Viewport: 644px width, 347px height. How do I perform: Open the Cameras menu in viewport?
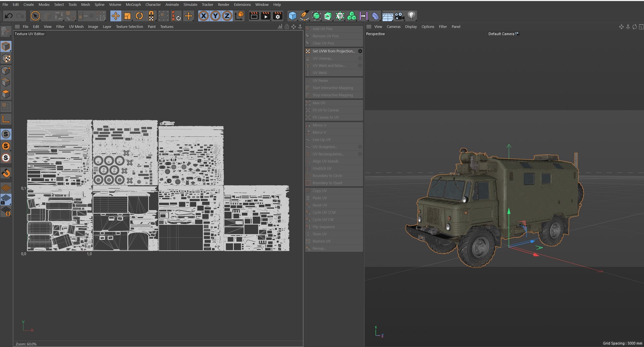tap(393, 26)
